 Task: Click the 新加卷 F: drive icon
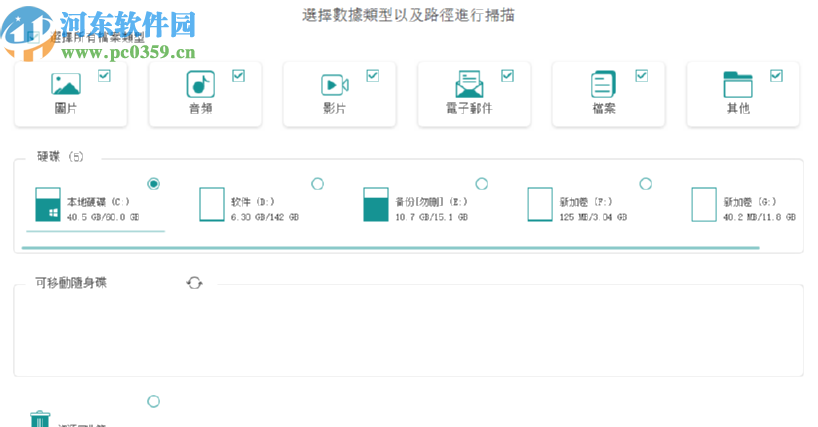coord(540,205)
